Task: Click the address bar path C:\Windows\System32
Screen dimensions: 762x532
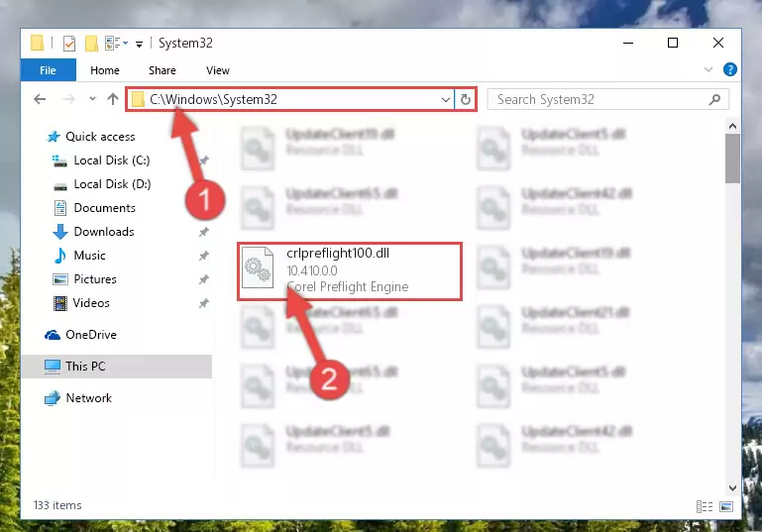Action: 213,99
